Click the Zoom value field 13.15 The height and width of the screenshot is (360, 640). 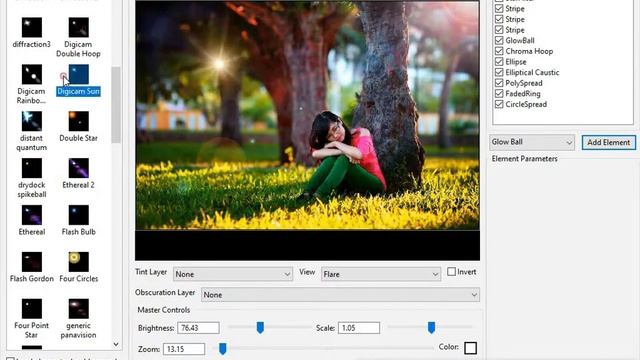point(184,349)
